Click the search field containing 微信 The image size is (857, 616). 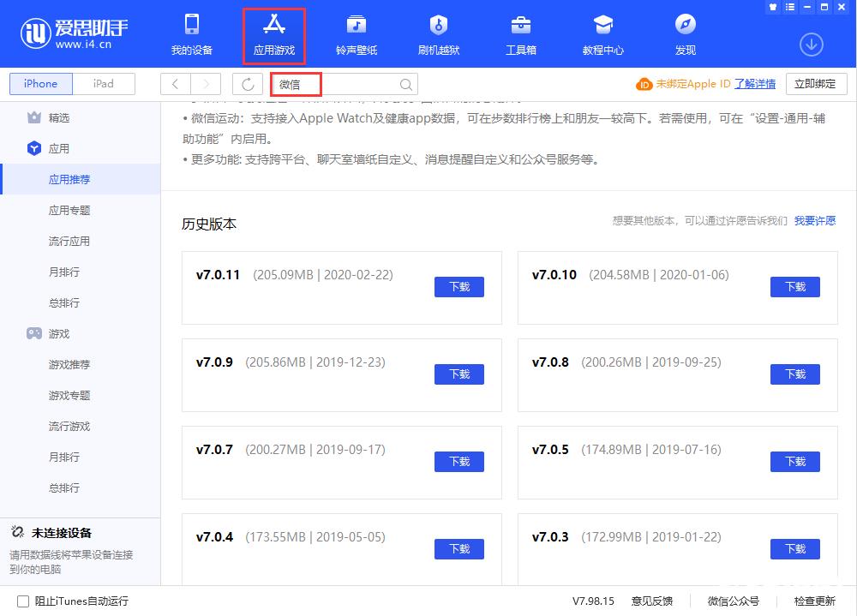[345, 84]
